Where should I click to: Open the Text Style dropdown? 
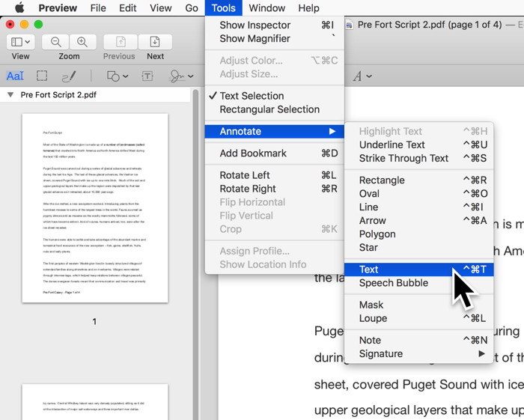point(362,76)
